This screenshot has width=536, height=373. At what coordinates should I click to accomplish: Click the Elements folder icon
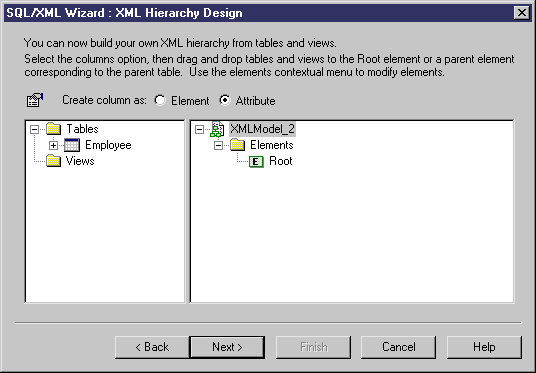click(238, 145)
